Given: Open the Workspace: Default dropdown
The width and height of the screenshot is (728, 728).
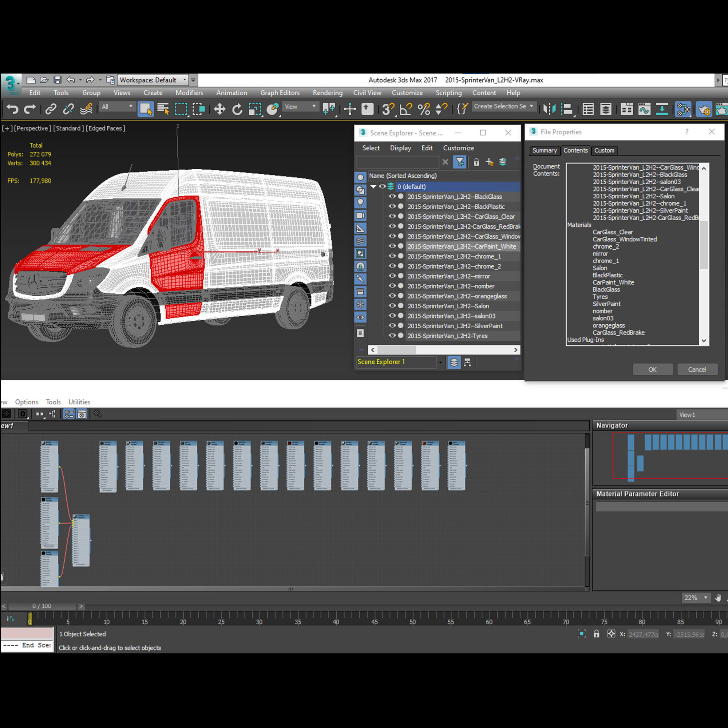Looking at the screenshot, I should pyautogui.click(x=153, y=80).
